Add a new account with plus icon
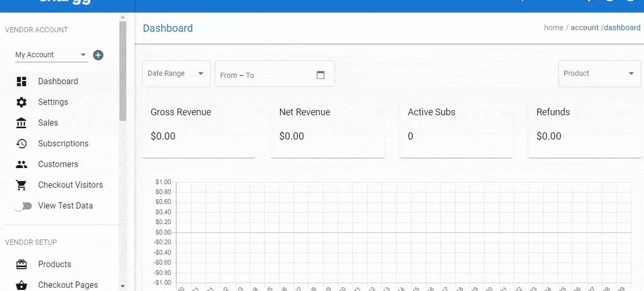 (98, 55)
